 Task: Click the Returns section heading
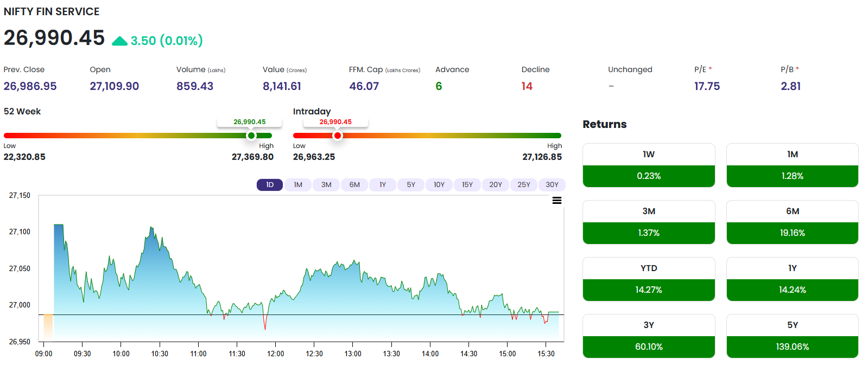click(605, 124)
